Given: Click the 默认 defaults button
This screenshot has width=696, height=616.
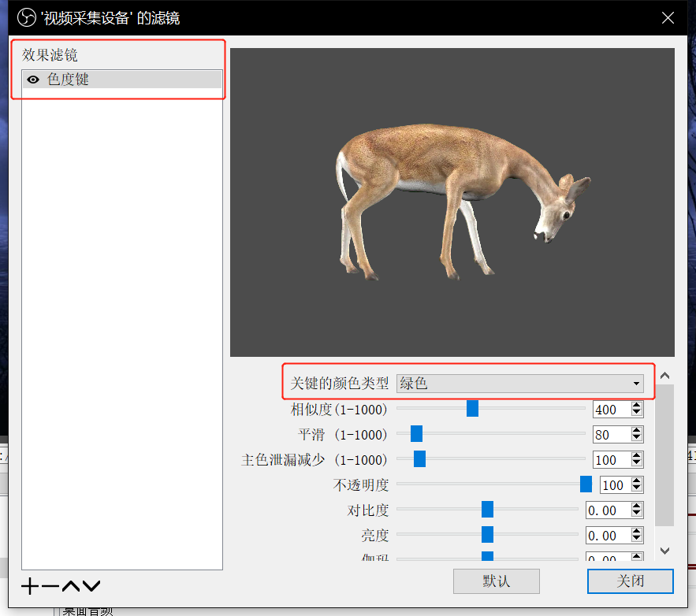Looking at the screenshot, I should click(497, 581).
